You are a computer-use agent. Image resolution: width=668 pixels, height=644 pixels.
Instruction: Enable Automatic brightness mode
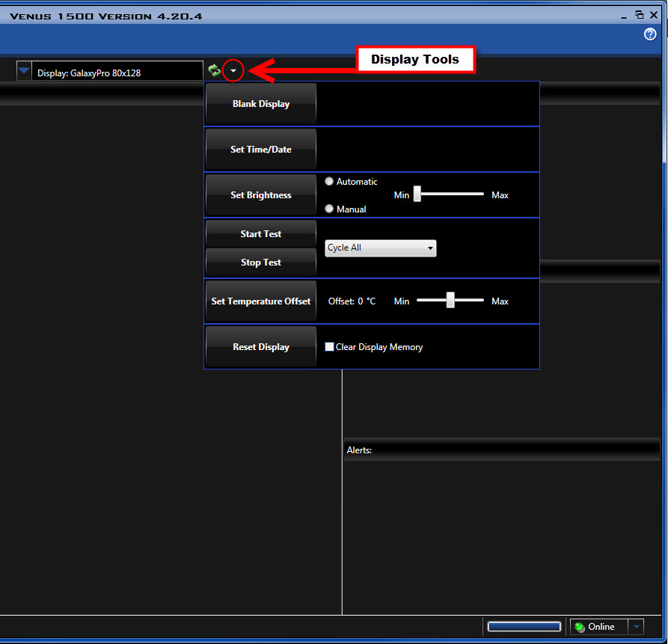coord(329,181)
